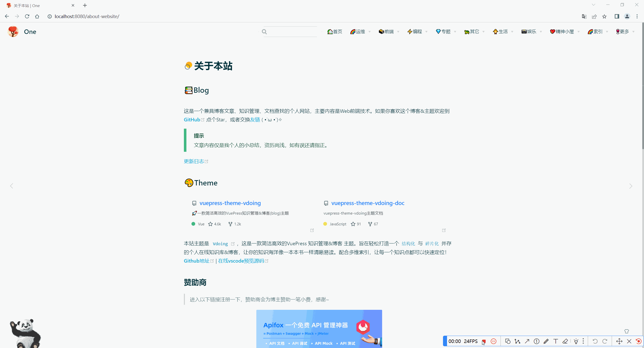Open the browser home button

[x=37, y=16]
